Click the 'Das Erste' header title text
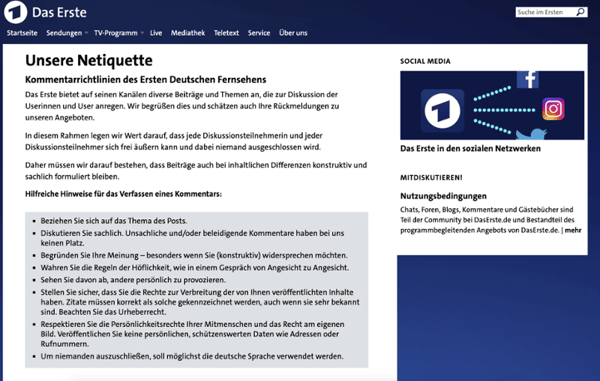 click(59, 12)
